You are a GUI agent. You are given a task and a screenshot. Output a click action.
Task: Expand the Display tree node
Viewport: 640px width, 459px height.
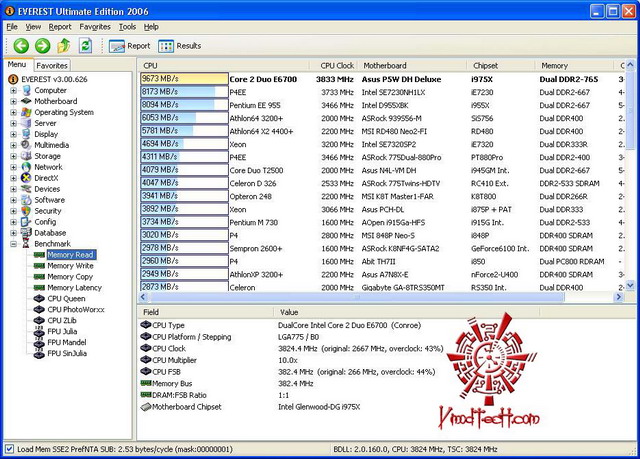coord(13,135)
